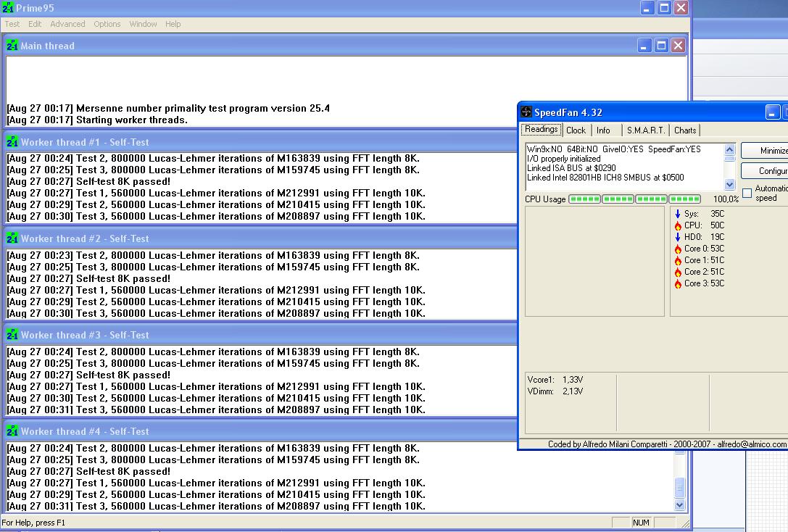Click the CPU Usage progress bar

(x=635, y=199)
